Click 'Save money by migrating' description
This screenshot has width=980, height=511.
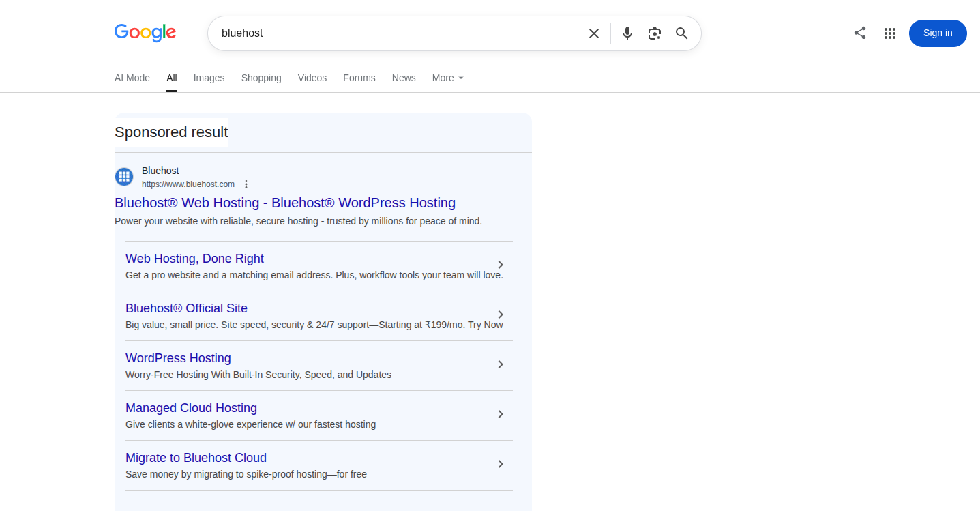246,474
